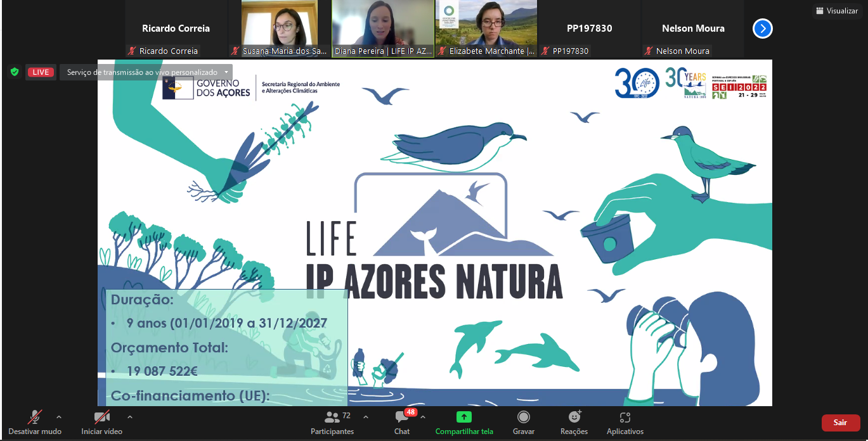
Task: Open the Visualizar view menu
Action: (x=837, y=11)
